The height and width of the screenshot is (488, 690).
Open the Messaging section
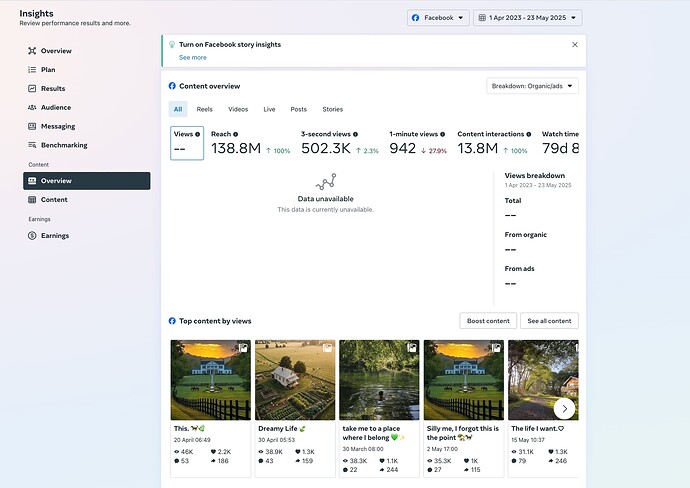pos(87,126)
